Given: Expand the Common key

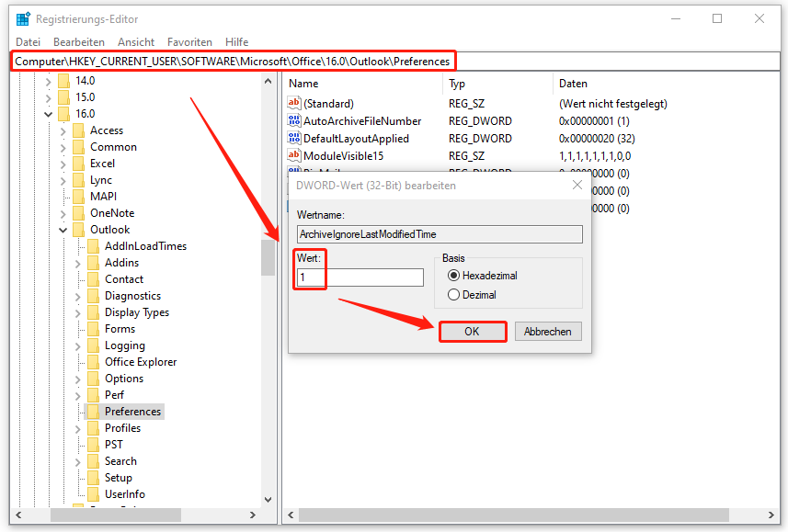Looking at the screenshot, I should coord(63,147).
